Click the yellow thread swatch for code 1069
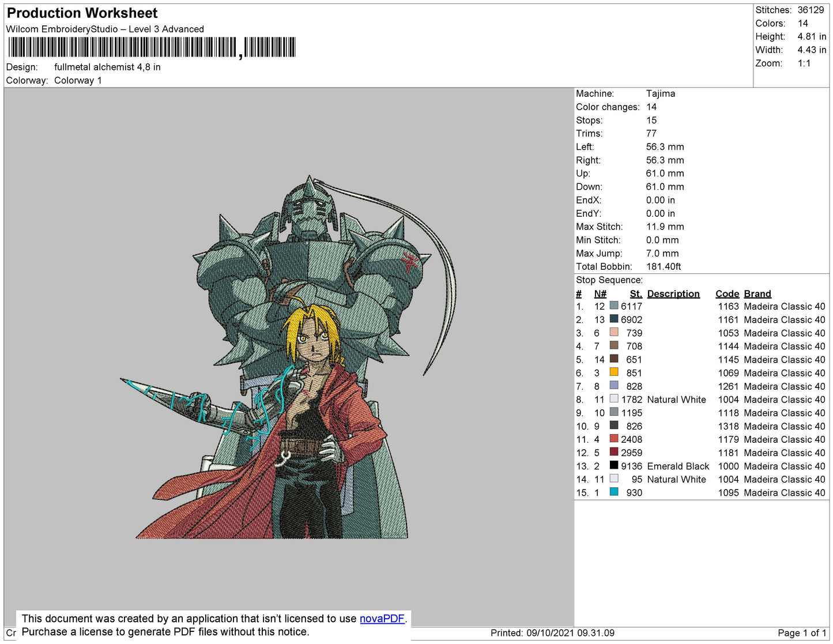 [x=614, y=372]
